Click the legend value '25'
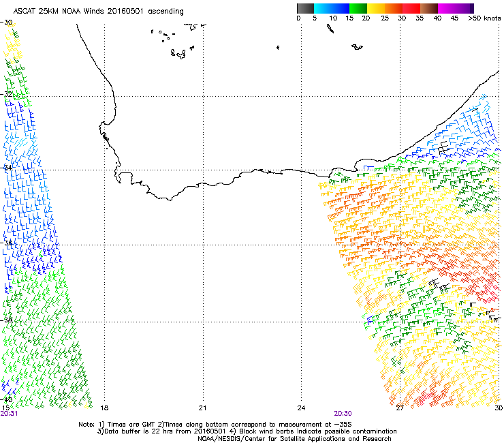The width and height of the screenshot is (504, 443). [x=385, y=18]
